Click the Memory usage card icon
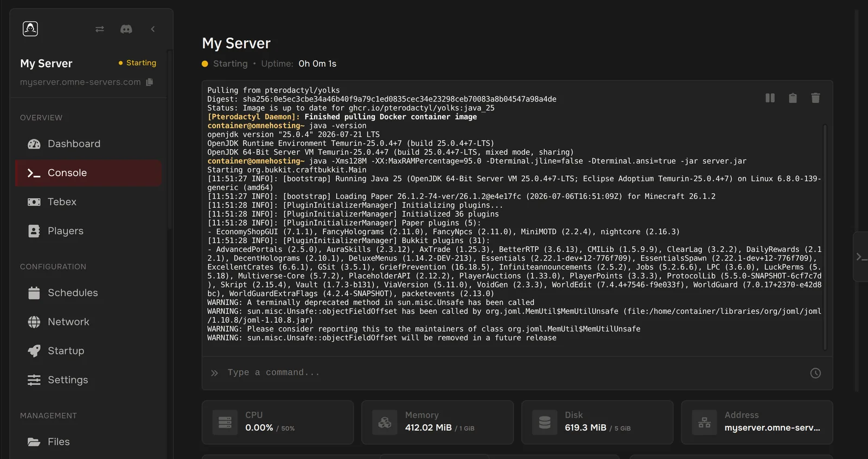The width and height of the screenshot is (868, 459). pos(385,423)
